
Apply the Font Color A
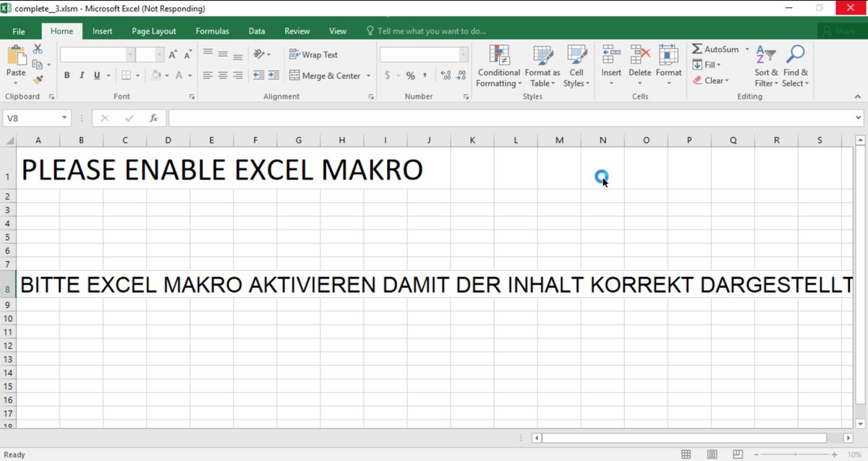(x=180, y=75)
